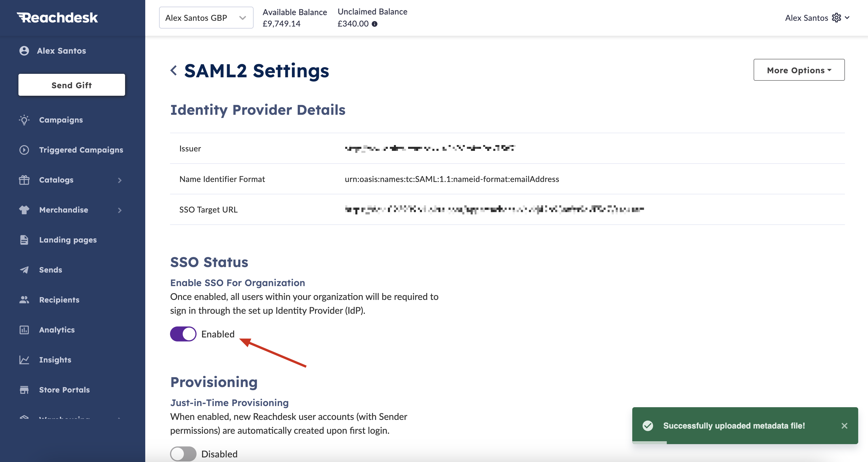This screenshot has width=868, height=462.
Task: Open Sends in the sidebar
Action: 50,270
